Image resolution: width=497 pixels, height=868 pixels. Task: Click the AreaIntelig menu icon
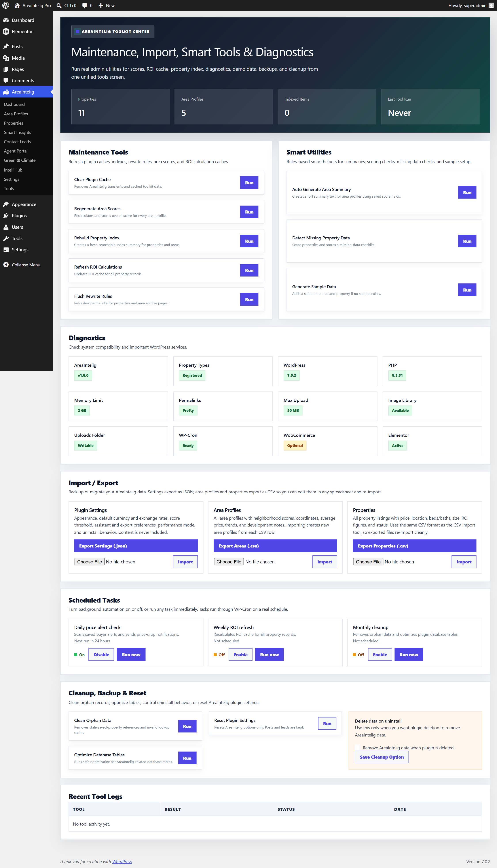click(x=6, y=92)
